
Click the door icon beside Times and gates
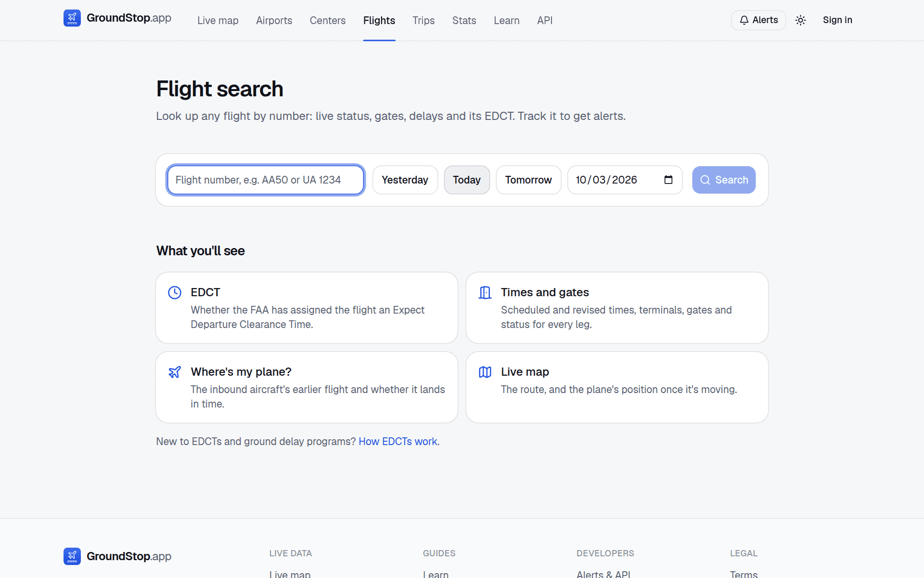tap(485, 292)
